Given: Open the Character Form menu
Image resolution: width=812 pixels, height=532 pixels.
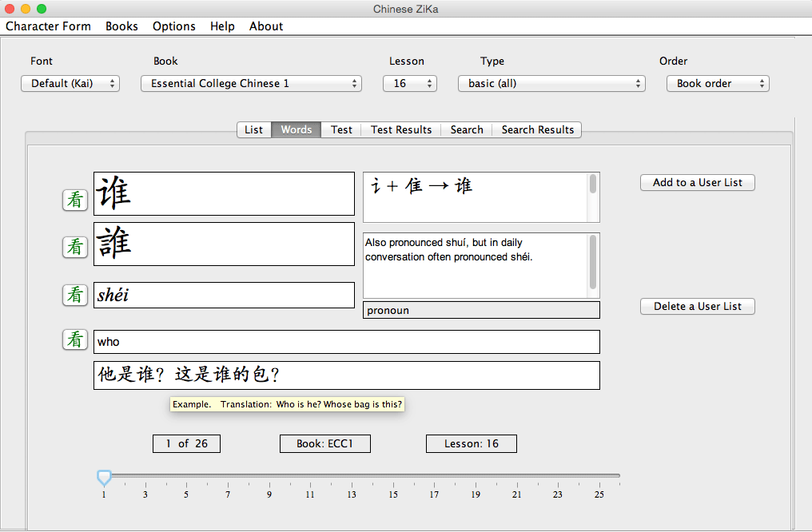Looking at the screenshot, I should (x=48, y=26).
